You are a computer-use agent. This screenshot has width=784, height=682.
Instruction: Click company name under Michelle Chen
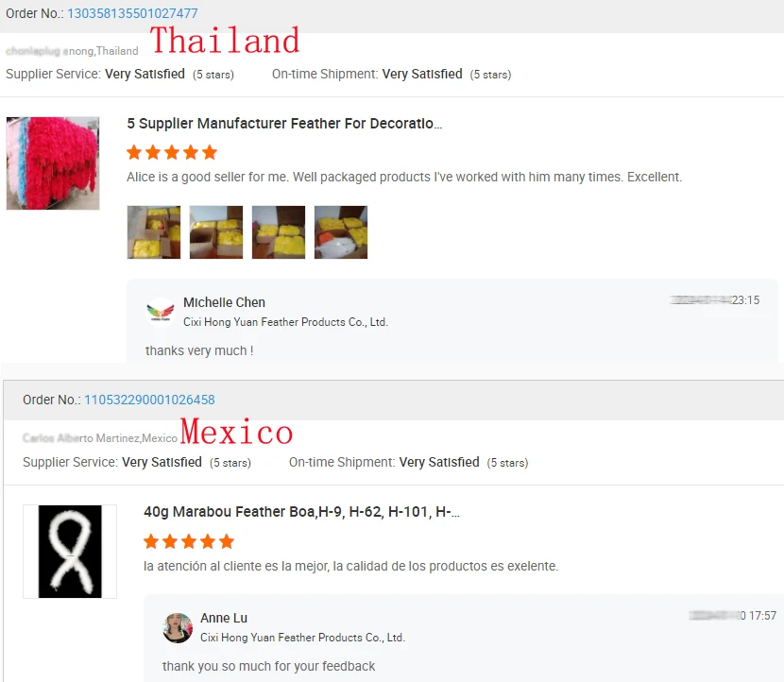285,322
